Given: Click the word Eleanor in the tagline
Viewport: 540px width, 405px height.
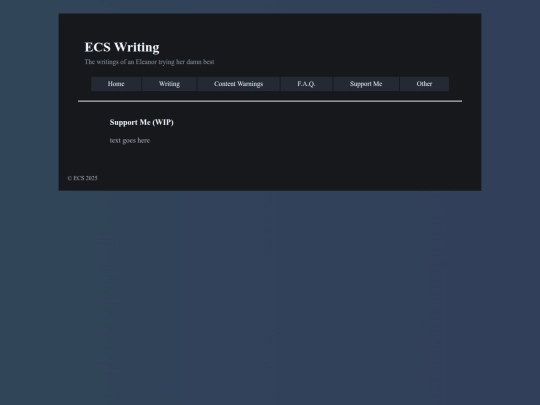Looking at the screenshot, I should point(146,62).
